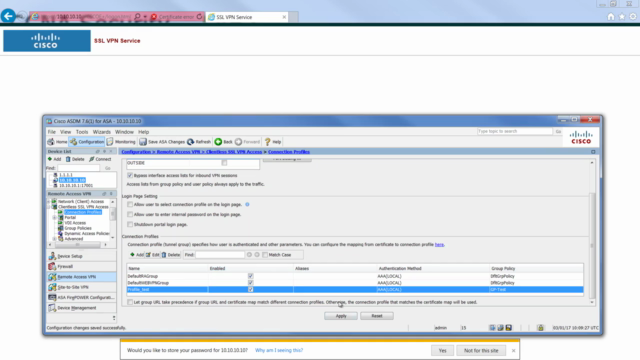Open ASA FirePOWER Configuration section

click(x=81, y=297)
